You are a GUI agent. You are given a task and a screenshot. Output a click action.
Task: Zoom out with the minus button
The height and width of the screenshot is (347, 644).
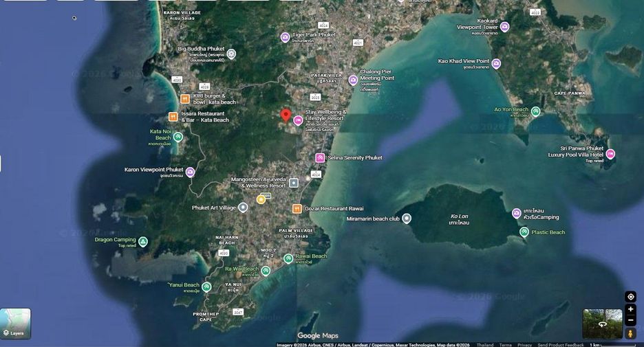click(630, 320)
